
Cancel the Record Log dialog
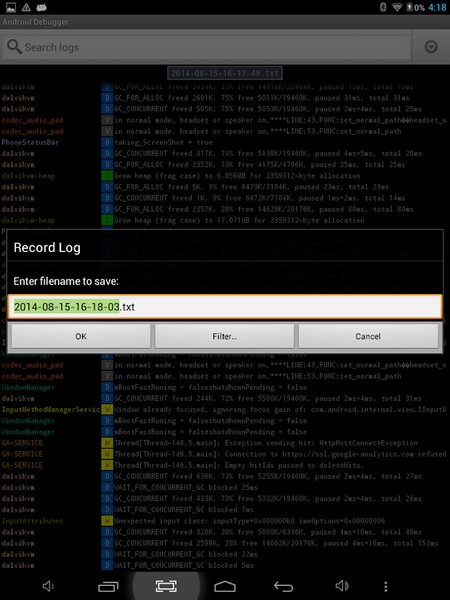[x=368, y=336]
